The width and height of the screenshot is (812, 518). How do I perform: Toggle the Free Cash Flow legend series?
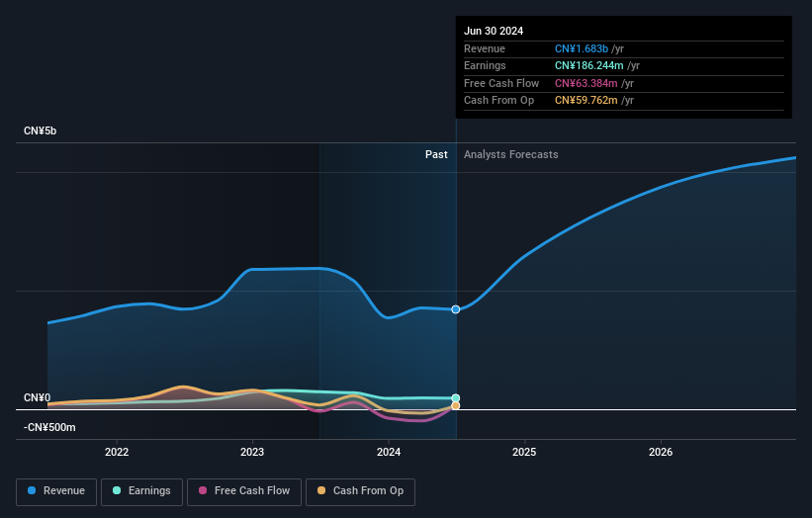coord(244,491)
